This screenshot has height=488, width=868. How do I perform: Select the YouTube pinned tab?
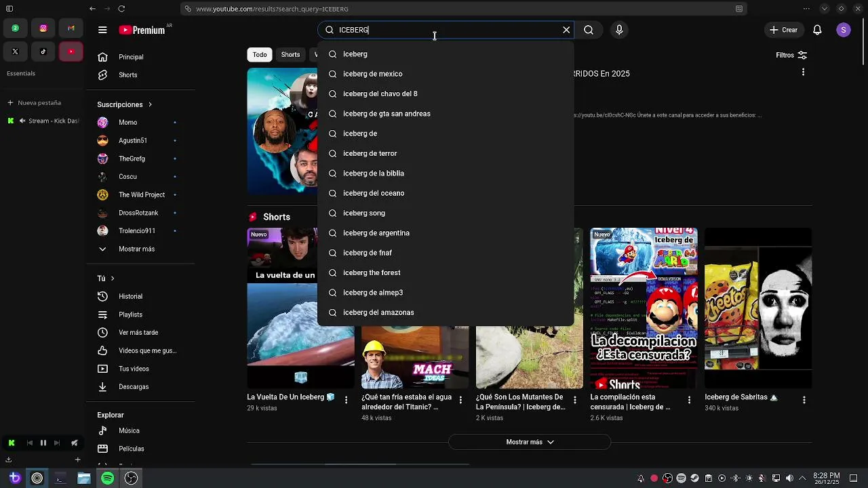[71, 52]
